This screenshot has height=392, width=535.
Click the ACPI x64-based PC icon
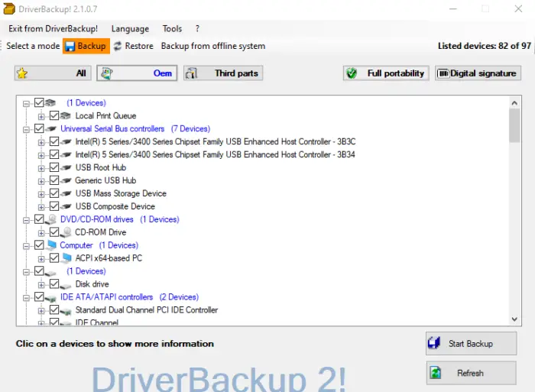pos(66,258)
